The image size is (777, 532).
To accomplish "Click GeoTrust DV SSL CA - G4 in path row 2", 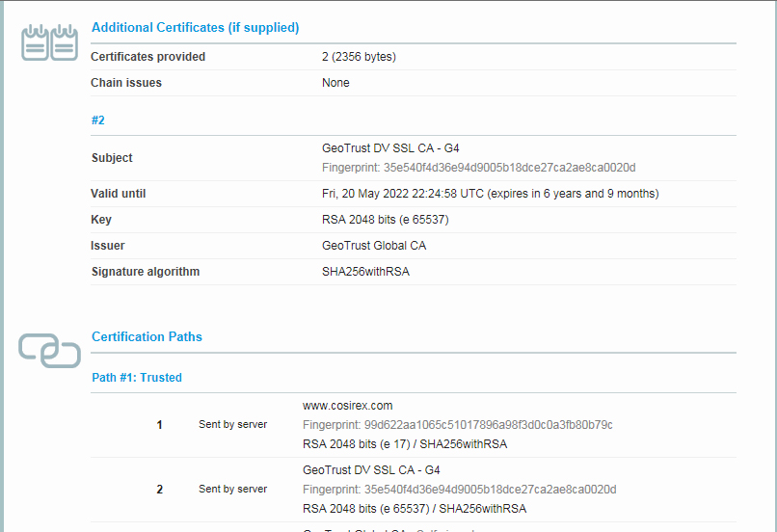I will 371,470.
